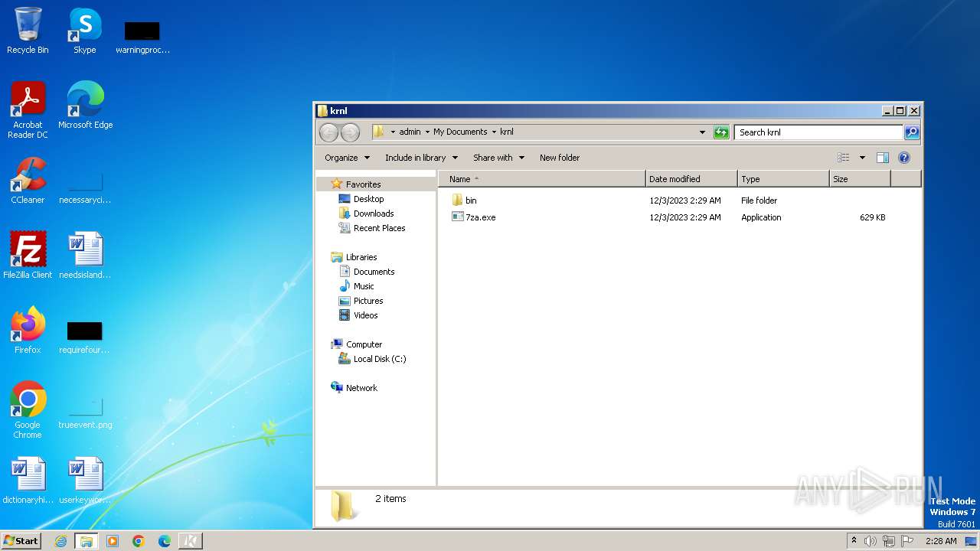Image resolution: width=980 pixels, height=551 pixels.
Task: Toggle the preview pane
Action: coord(882,158)
